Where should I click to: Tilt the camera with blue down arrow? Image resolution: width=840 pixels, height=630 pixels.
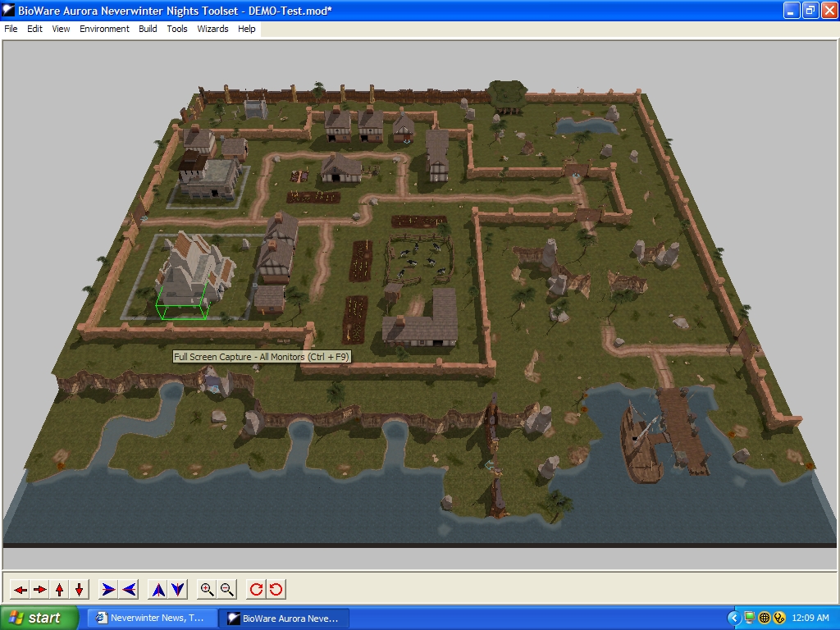click(x=178, y=589)
